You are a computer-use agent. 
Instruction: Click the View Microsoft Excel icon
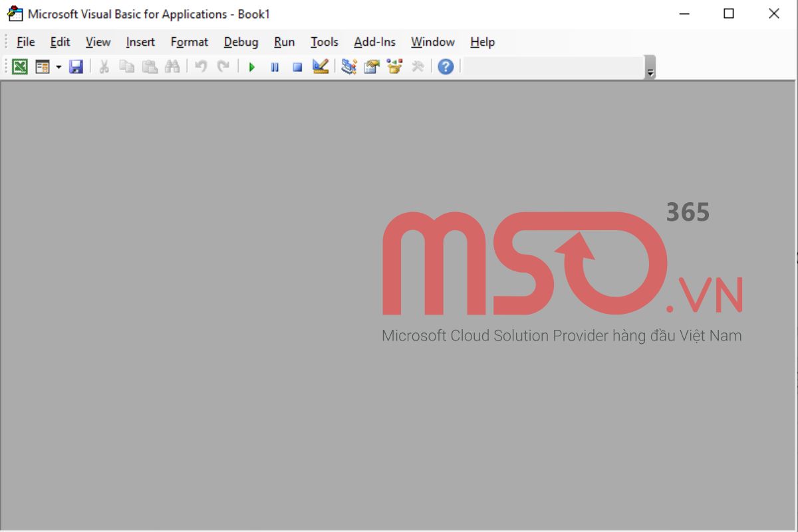click(20, 66)
